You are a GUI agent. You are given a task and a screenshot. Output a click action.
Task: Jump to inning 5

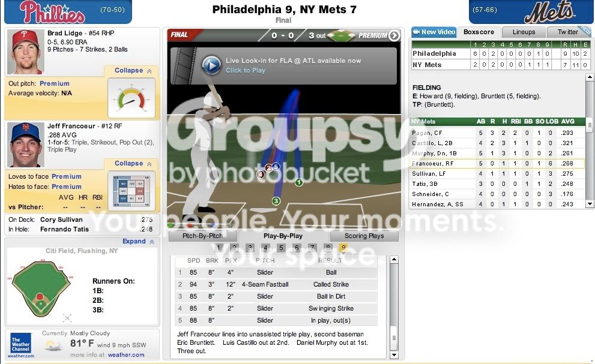point(281,248)
